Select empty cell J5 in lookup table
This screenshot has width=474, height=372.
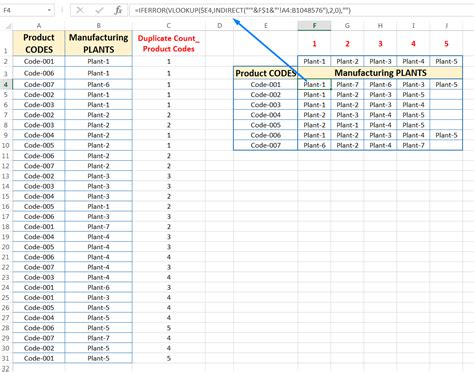[446, 95]
